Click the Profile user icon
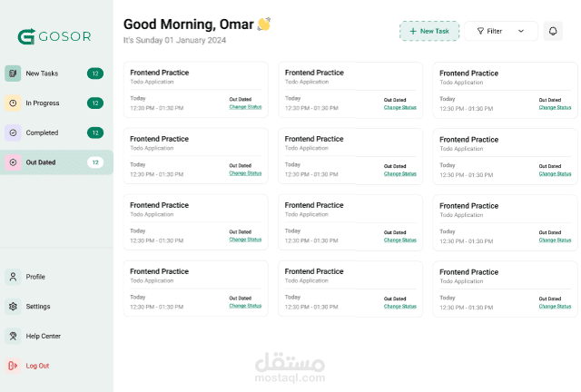The image size is (581, 392). coord(13,277)
